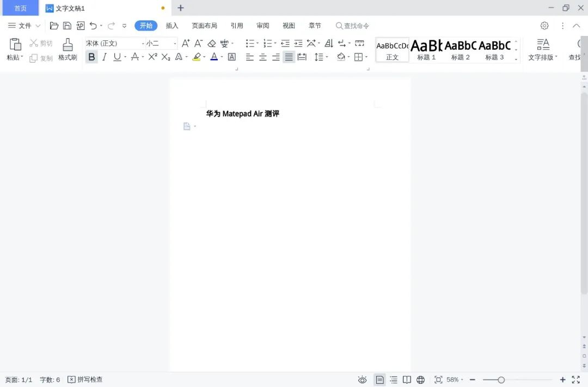
Task: Align text to the left
Action: [249, 57]
